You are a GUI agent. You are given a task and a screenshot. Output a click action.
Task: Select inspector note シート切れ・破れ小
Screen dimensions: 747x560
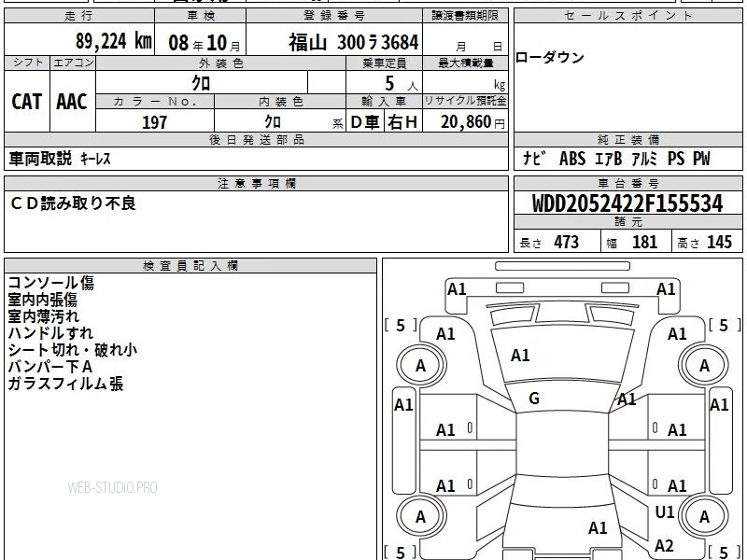point(73,350)
